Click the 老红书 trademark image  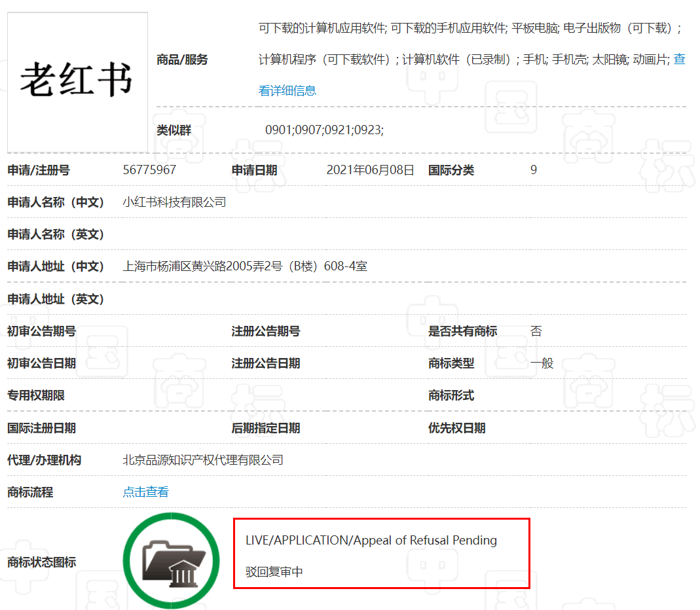pos(77,82)
